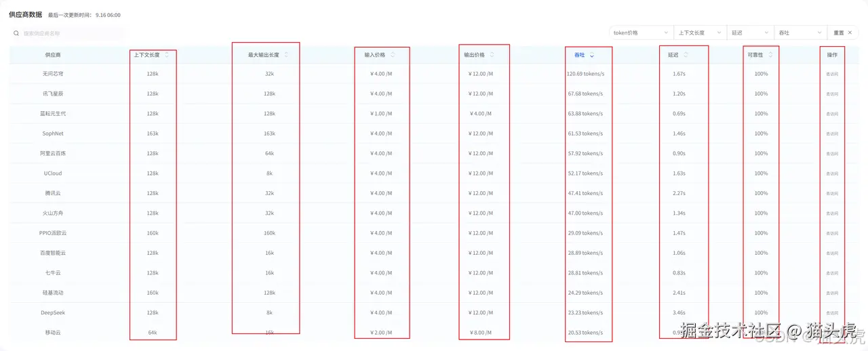Click 去访问 link for UCloud row
Viewport: 868px width, 351px height.
coord(832,173)
